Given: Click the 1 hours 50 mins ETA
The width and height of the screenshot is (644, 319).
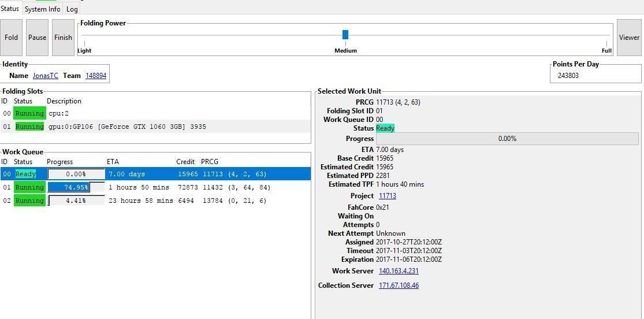Looking at the screenshot, I should pyautogui.click(x=139, y=187).
